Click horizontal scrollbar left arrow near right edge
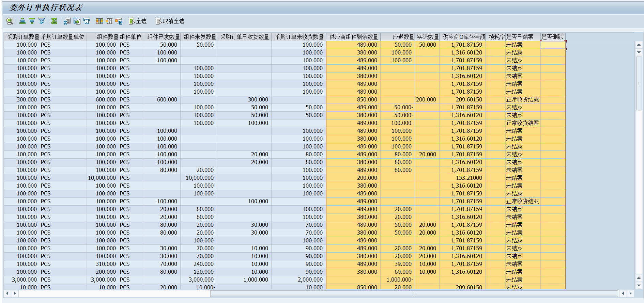The image size is (644, 303). [x=623, y=293]
